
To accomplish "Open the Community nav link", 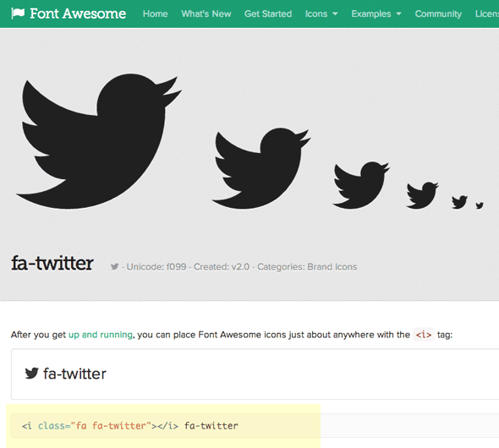I will coord(438,14).
